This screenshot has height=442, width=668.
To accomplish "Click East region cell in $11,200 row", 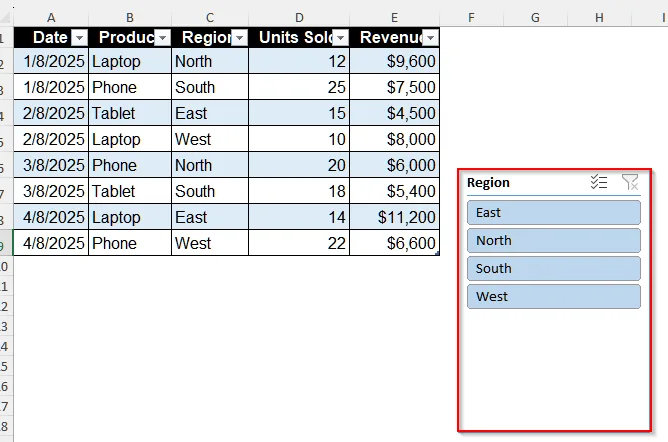I will coord(210,217).
